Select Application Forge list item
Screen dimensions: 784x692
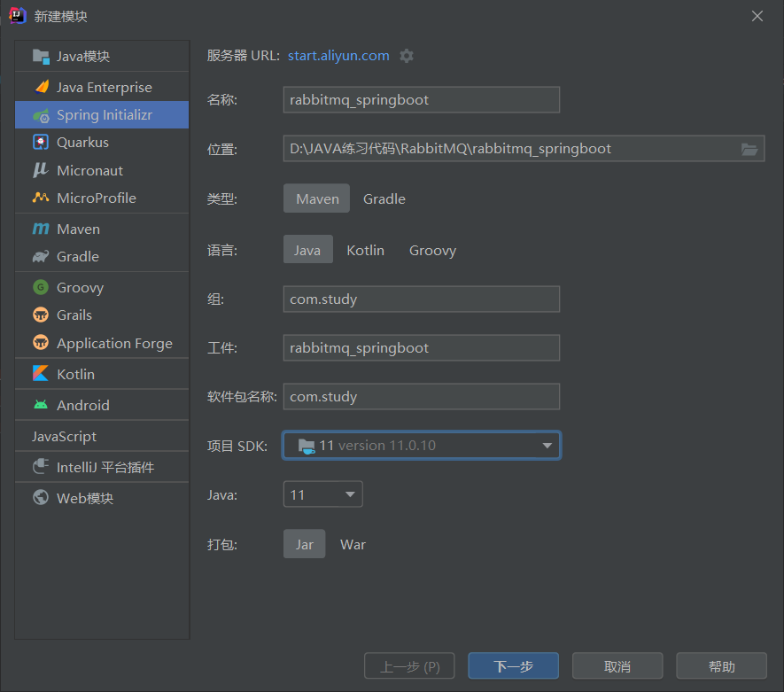point(102,343)
